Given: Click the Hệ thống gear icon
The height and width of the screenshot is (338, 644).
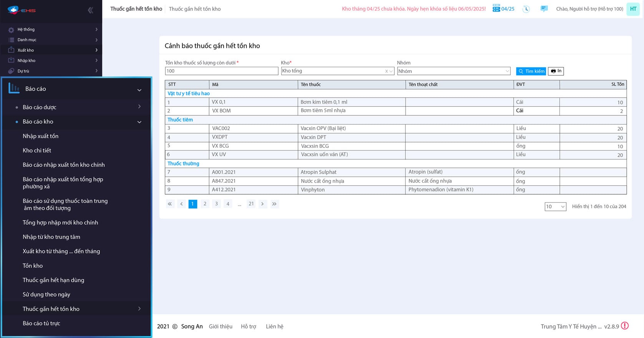Looking at the screenshot, I should [x=11, y=30].
